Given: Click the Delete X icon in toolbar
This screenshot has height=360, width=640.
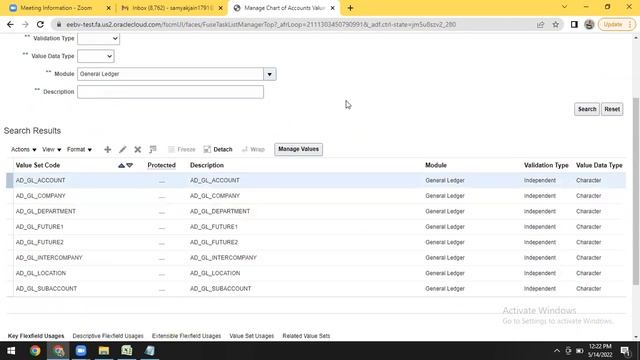Looking at the screenshot, I should 138,149.
